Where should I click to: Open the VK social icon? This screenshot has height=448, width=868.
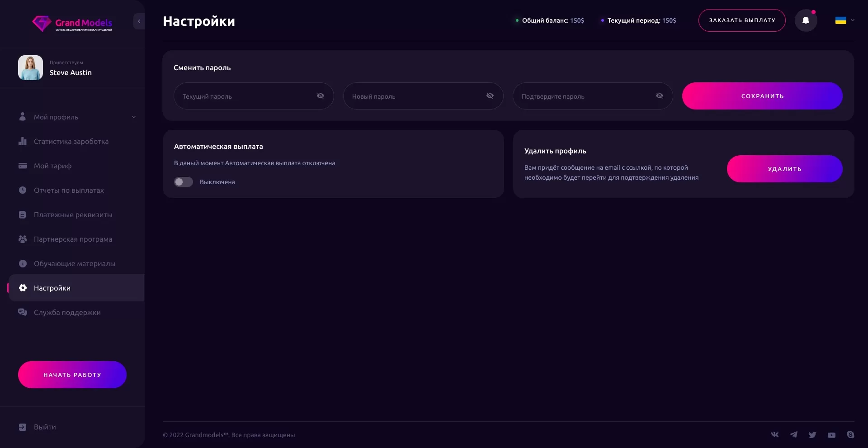tap(774, 434)
